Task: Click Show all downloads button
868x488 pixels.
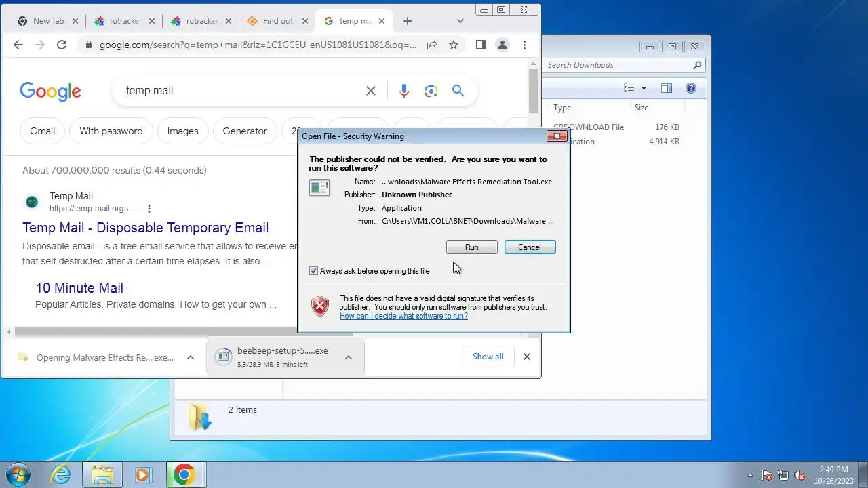Action: point(488,357)
